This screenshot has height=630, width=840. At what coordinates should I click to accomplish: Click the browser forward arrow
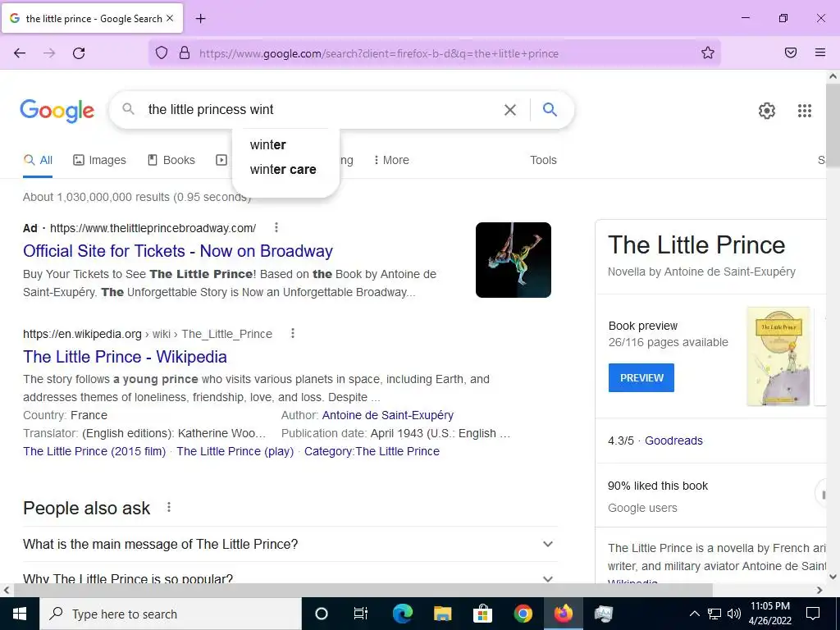pos(49,53)
